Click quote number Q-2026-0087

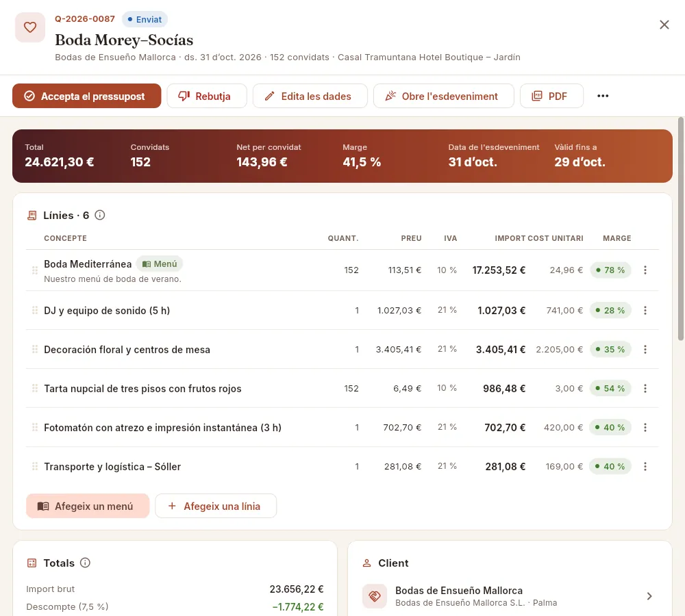[85, 19]
